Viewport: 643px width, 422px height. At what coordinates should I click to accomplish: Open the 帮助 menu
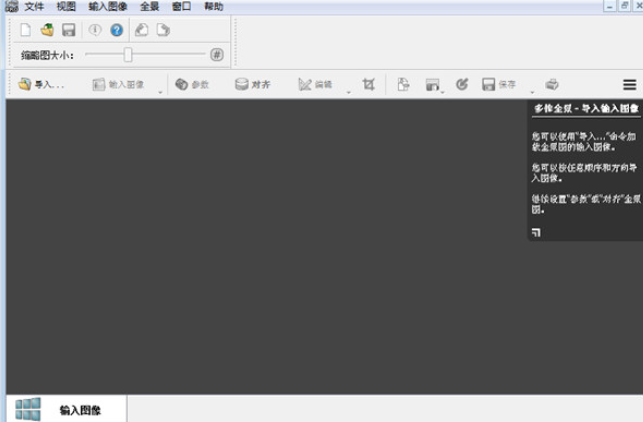tap(214, 7)
